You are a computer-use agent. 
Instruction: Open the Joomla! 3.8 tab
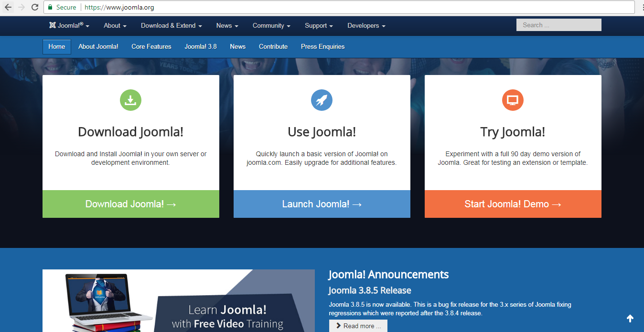tap(201, 47)
